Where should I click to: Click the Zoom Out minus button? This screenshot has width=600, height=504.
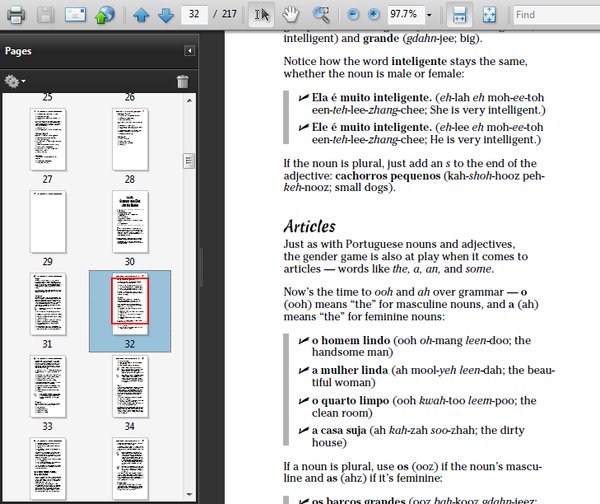(354, 15)
